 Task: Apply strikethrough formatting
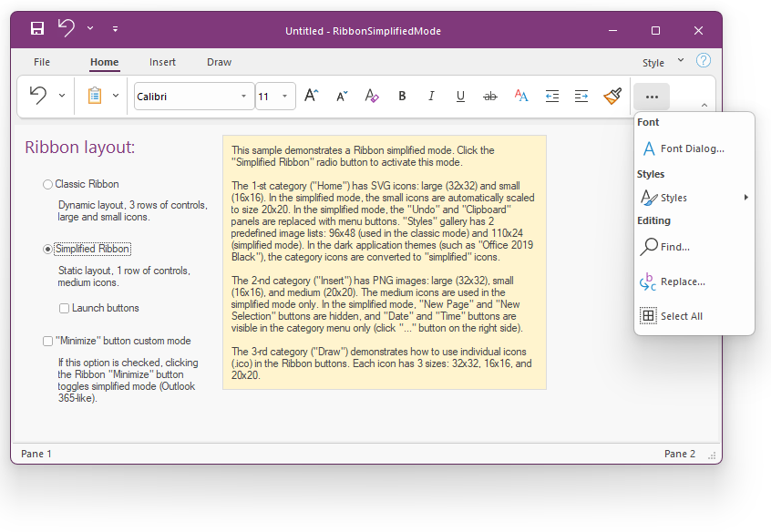(x=490, y=97)
